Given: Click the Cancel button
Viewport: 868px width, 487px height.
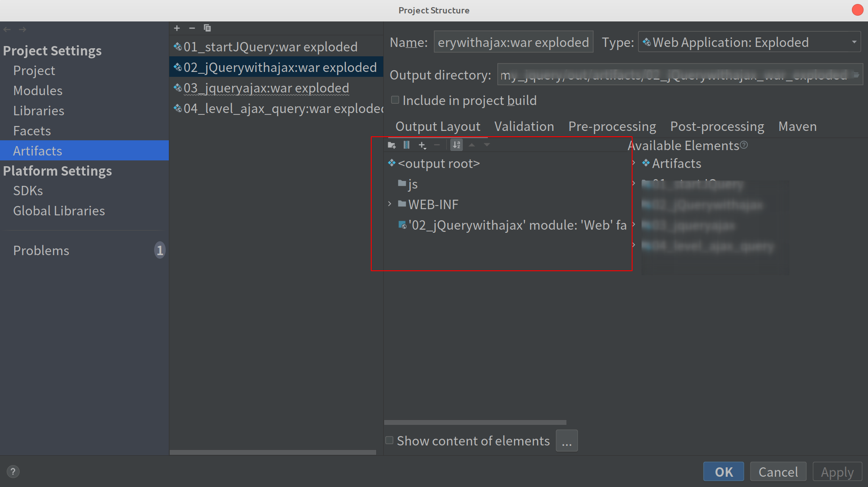Looking at the screenshot, I should (x=778, y=472).
